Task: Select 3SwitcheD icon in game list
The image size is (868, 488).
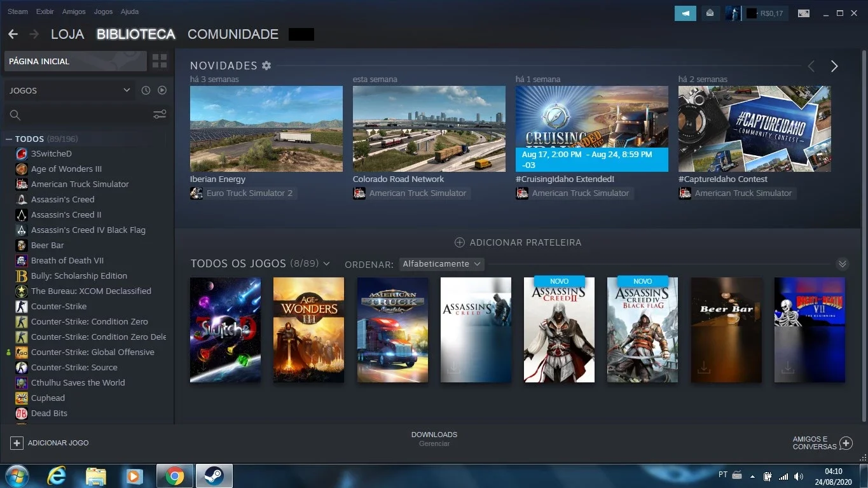Action: click(x=21, y=154)
